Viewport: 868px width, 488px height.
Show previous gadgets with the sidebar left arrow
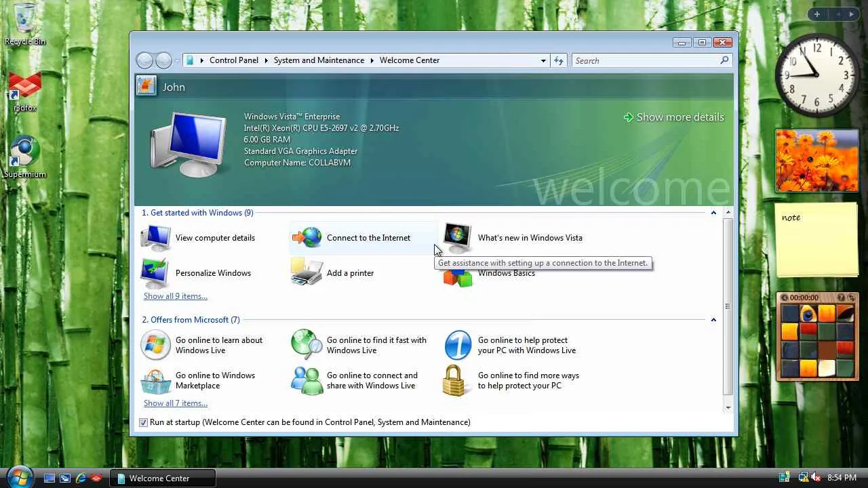[838, 14]
